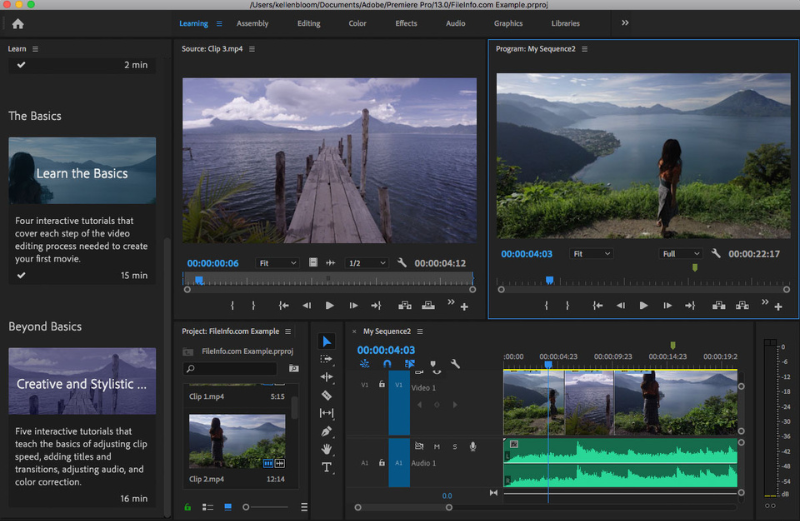Image resolution: width=800 pixels, height=521 pixels.
Task: Choose the Hand tool
Action: click(x=327, y=449)
